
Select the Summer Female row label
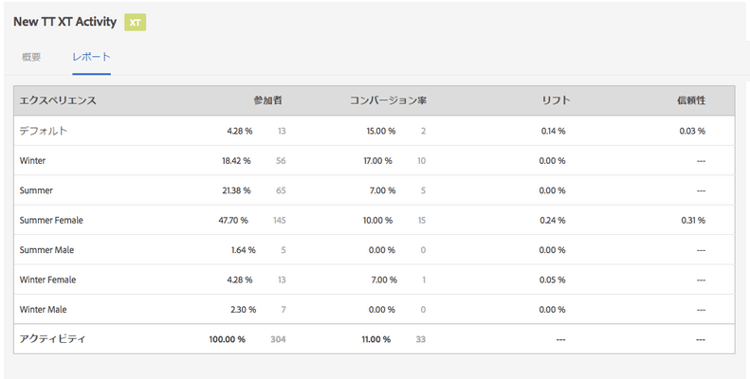[51, 221]
